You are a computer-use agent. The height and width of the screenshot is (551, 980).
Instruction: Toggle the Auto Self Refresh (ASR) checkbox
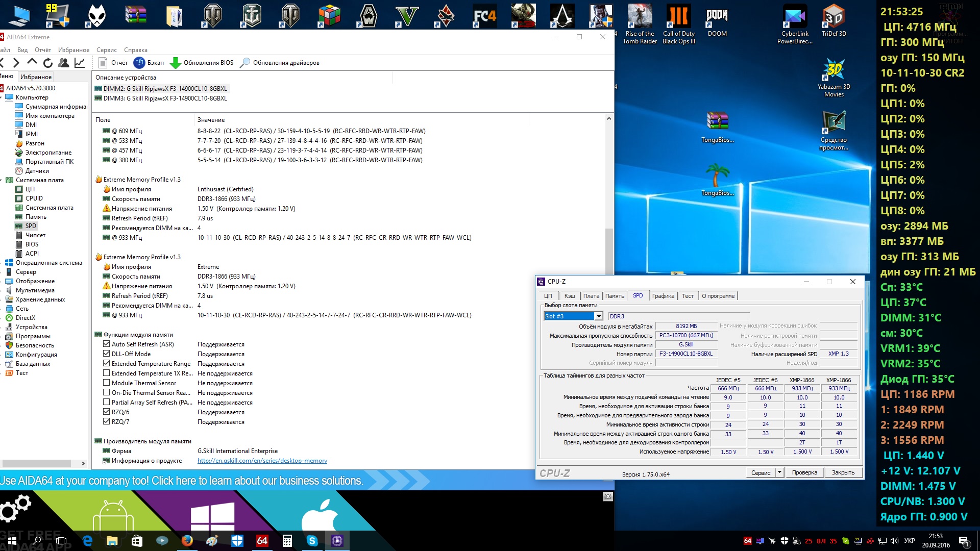(107, 344)
